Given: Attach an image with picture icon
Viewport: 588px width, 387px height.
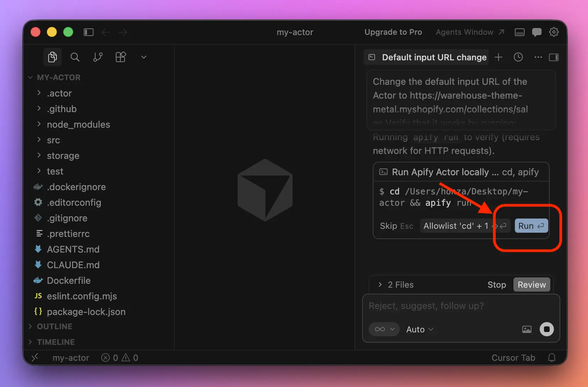Looking at the screenshot, I should [x=527, y=330].
